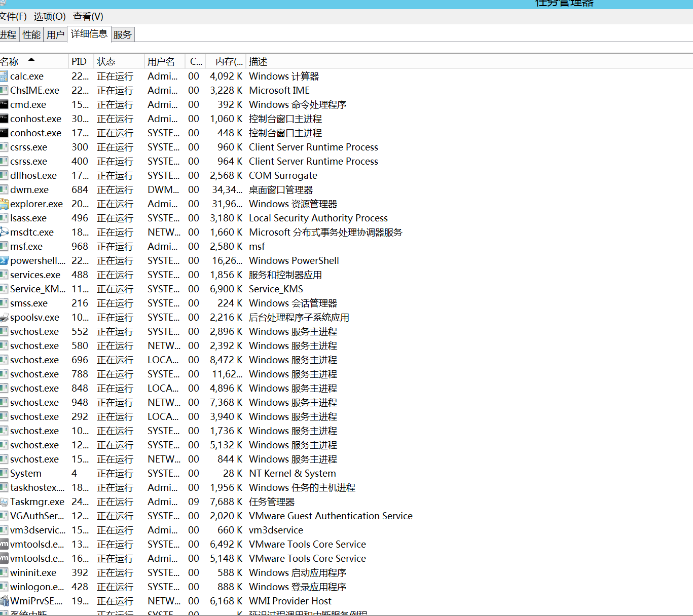The width and height of the screenshot is (693, 616).
Task: Switch to the 性能 tab
Action: coord(31,35)
